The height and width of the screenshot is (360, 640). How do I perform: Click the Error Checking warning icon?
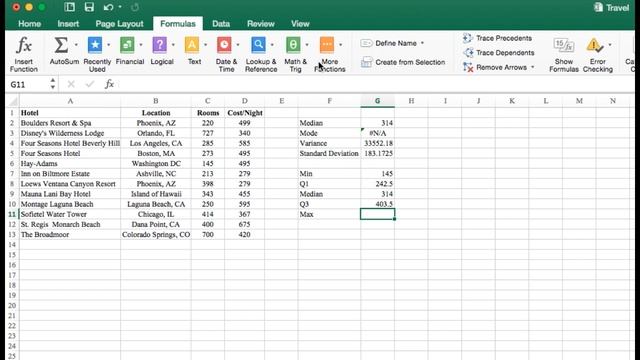(594, 46)
